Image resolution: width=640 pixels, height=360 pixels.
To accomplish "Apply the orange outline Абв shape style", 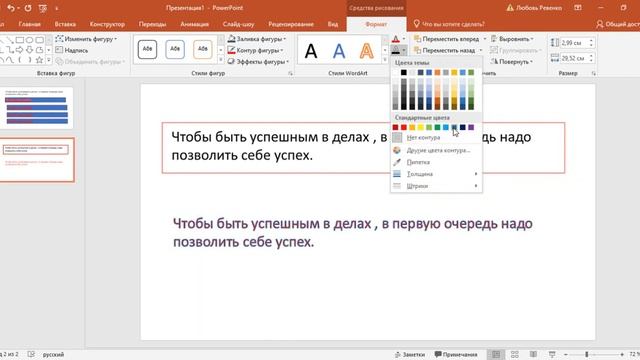I will click(202, 49).
